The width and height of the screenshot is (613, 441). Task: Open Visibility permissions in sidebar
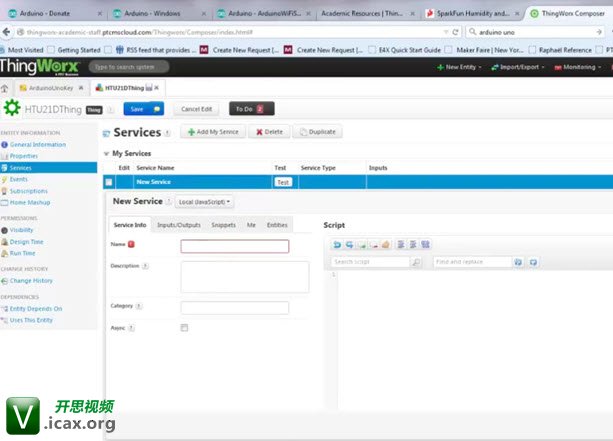tap(22, 230)
